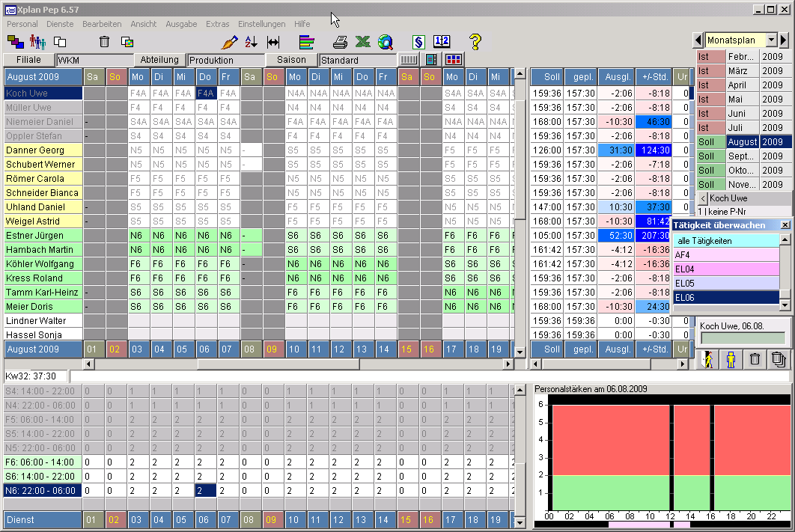Image resolution: width=795 pixels, height=532 pixels.
Task: Select employee Estner Jürgen row
Action: [x=43, y=235]
